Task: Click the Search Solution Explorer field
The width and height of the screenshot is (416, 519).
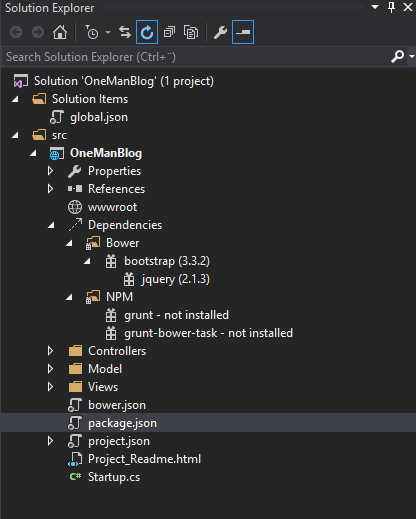Action: 197,57
